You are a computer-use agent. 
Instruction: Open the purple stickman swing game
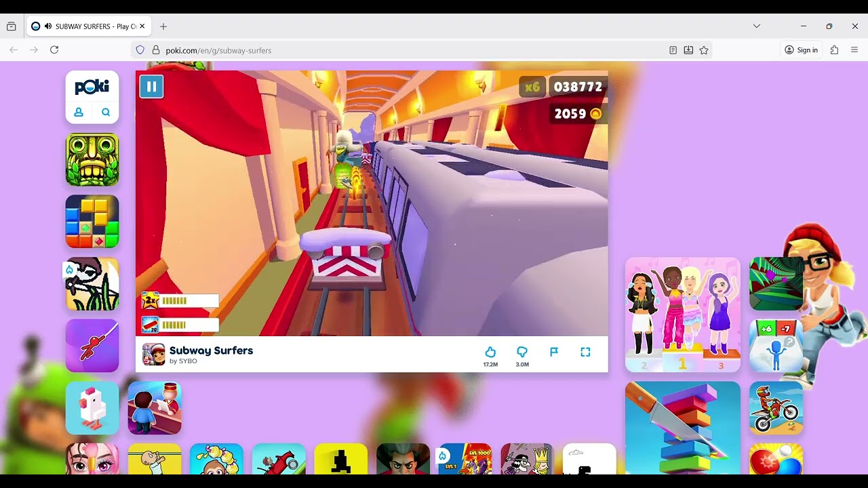point(92,346)
